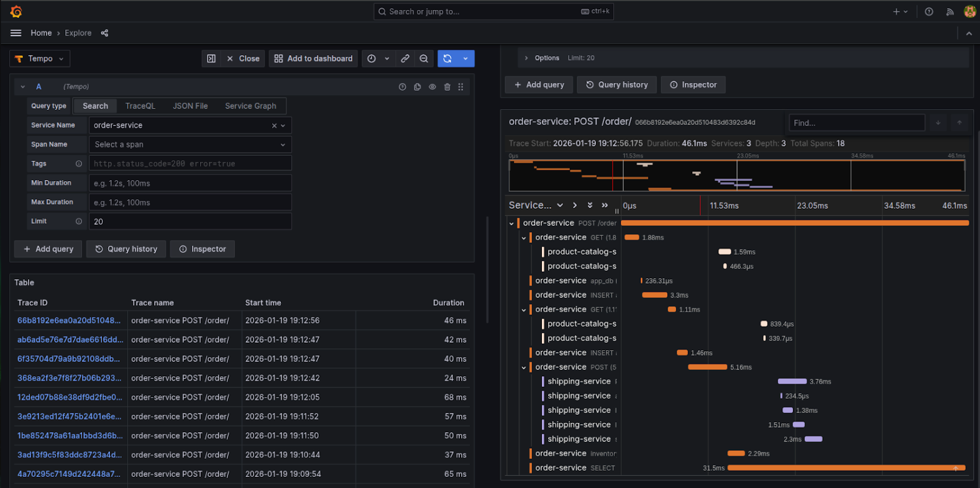Screen dimensions: 980x488
Task: Share the Explore page from breadcrumb
Action: point(104,33)
